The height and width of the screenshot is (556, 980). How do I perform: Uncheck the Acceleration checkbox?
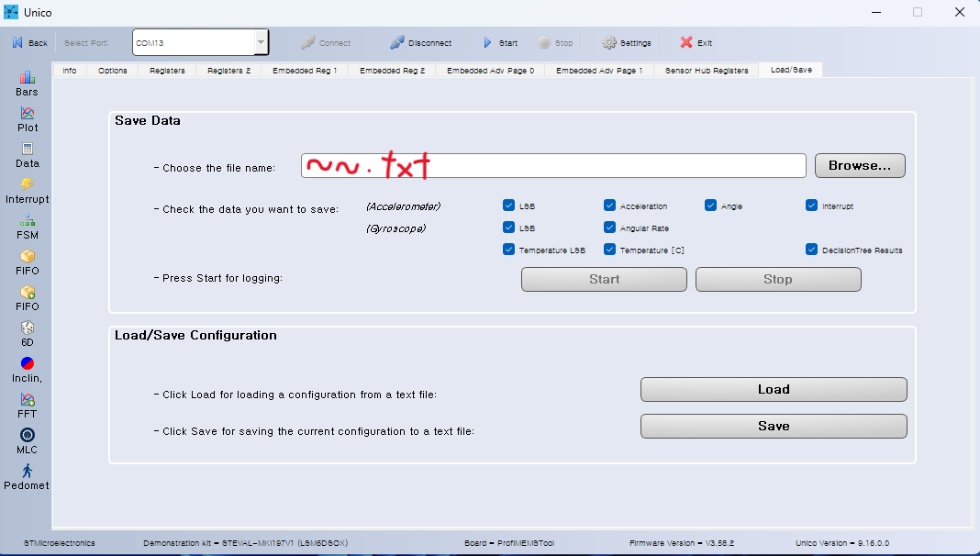609,206
